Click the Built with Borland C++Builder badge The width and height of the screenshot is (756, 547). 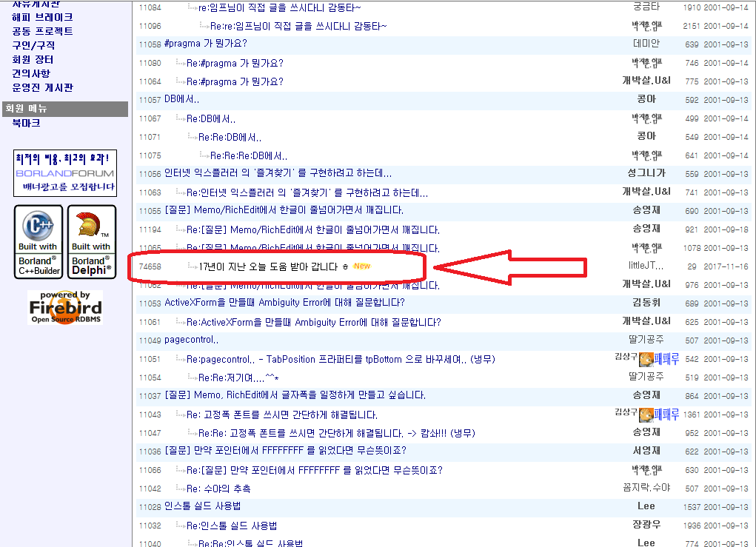pos(39,242)
